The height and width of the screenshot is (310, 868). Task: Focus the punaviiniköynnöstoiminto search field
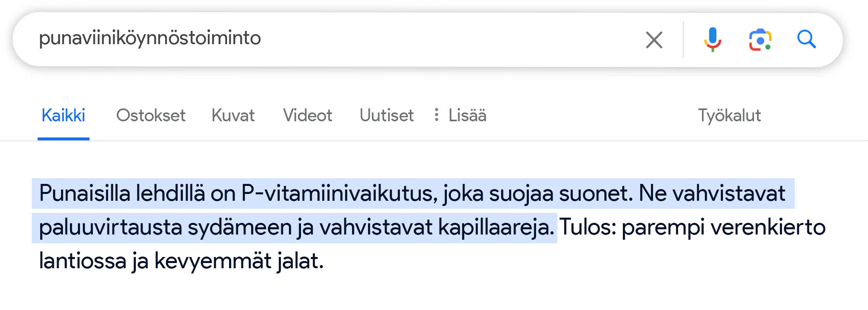pyautogui.click(x=321, y=39)
